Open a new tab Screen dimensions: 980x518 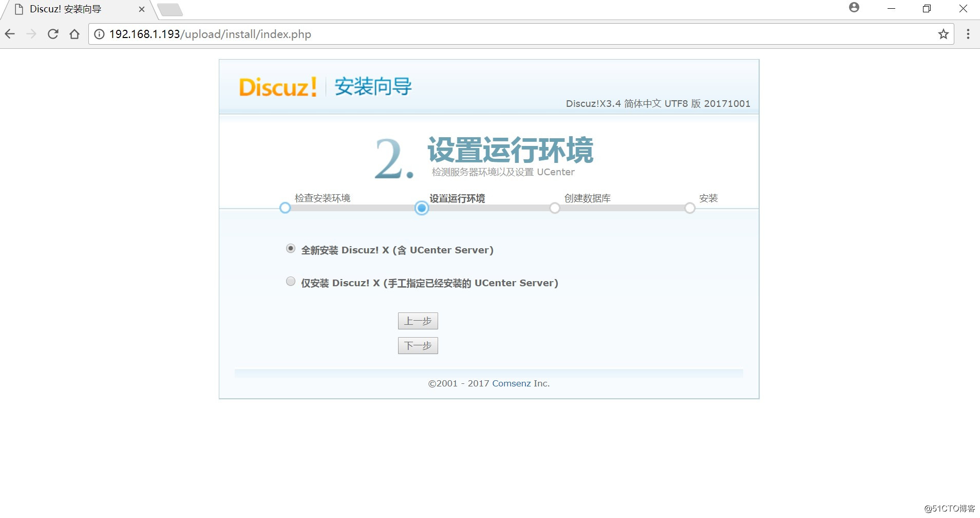(170, 9)
